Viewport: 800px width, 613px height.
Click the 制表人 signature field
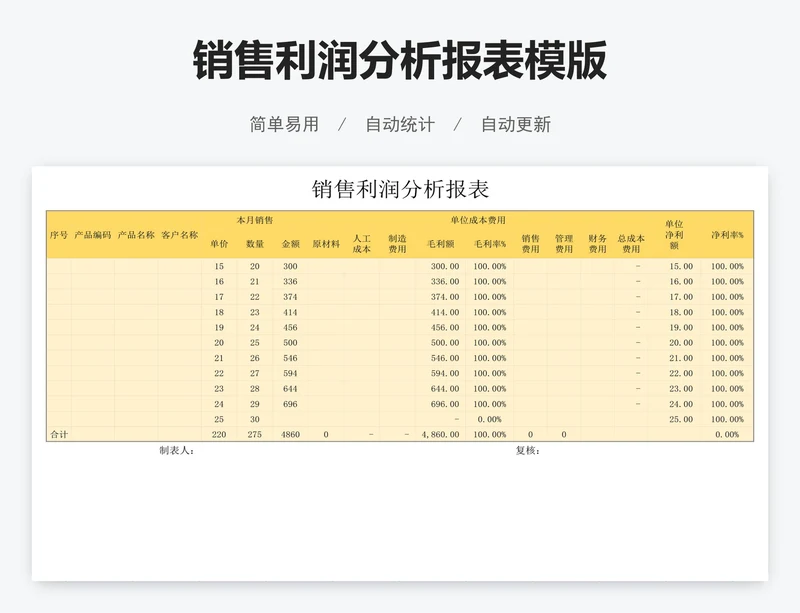pyautogui.click(x=176, y=450)
